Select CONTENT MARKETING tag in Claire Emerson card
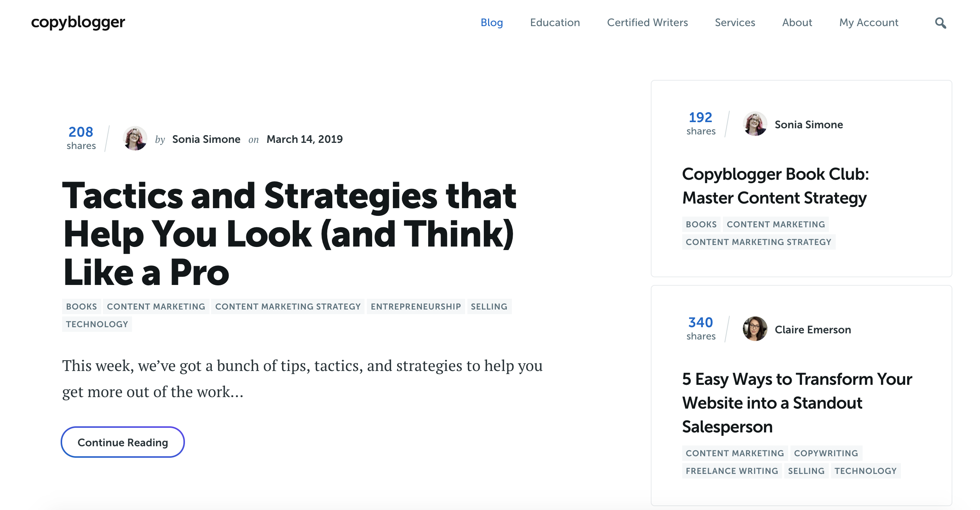Screen dimensions: 980x510 735,453
